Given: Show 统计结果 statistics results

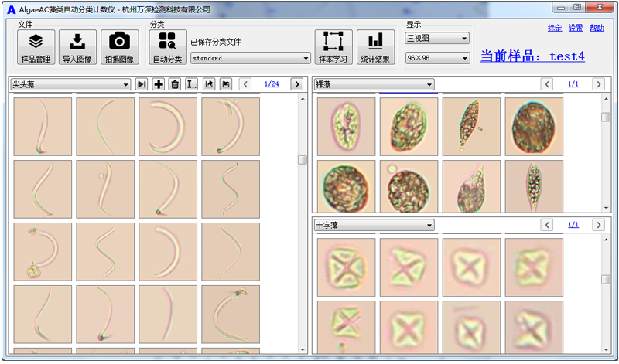Looking at the screenshot, I should (375, 46).
